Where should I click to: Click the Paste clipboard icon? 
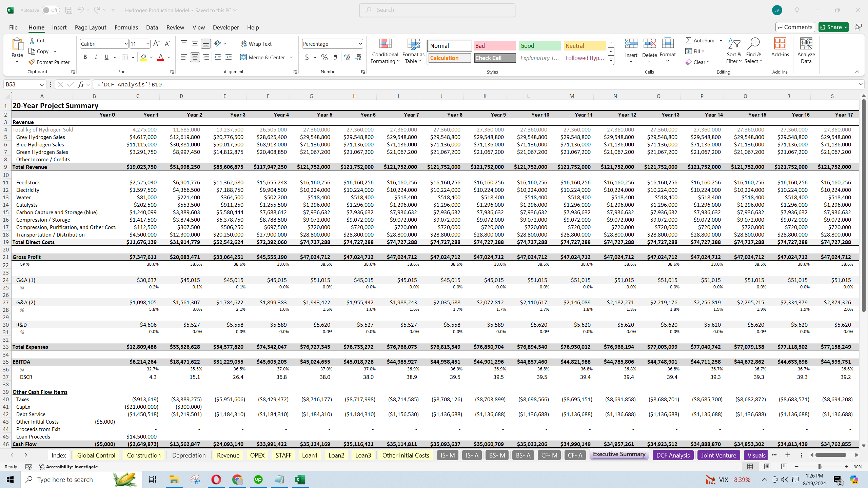(17, 44)
